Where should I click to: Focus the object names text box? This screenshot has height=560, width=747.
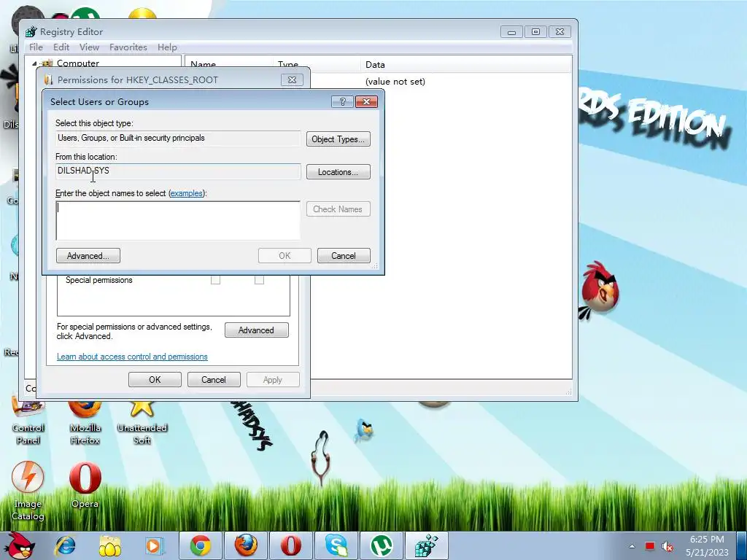[x=178, y=220]
